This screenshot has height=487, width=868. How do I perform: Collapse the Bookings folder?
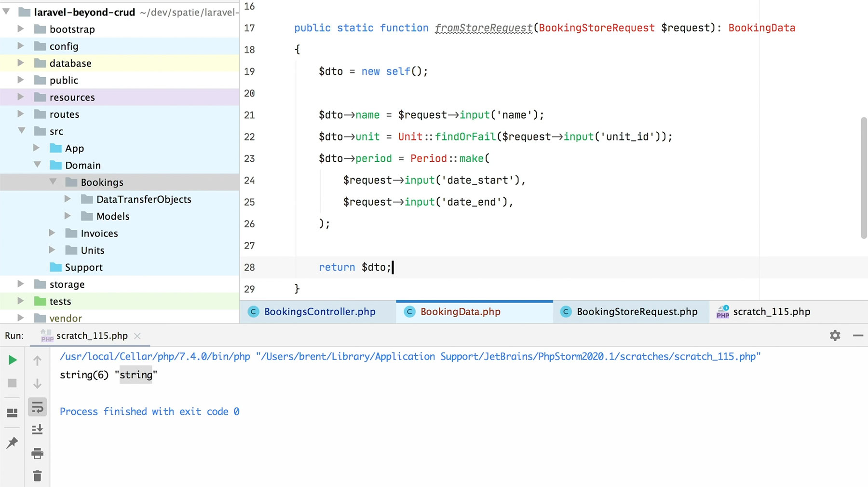(53, 182)
